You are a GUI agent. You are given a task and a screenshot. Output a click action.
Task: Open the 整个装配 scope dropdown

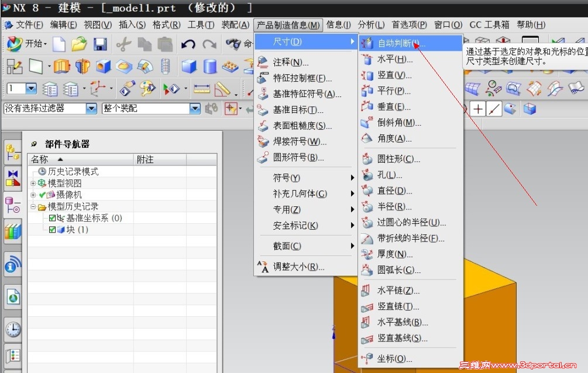click(195, 109)
